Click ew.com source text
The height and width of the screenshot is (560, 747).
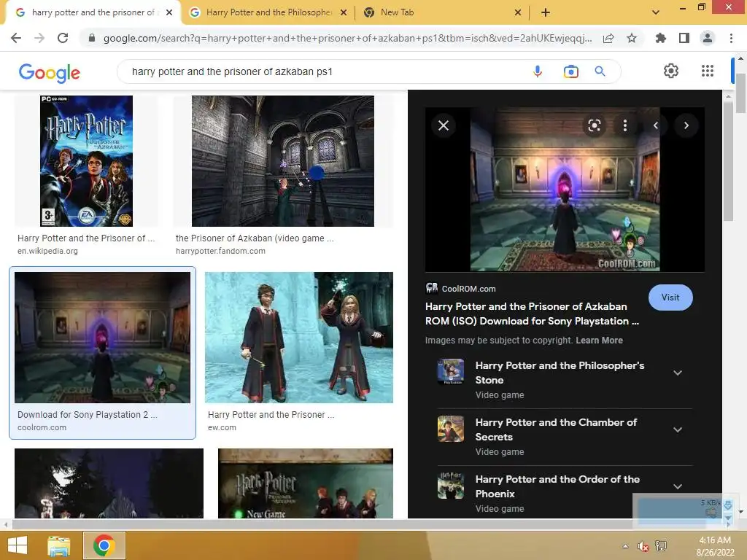click(222, 427)
